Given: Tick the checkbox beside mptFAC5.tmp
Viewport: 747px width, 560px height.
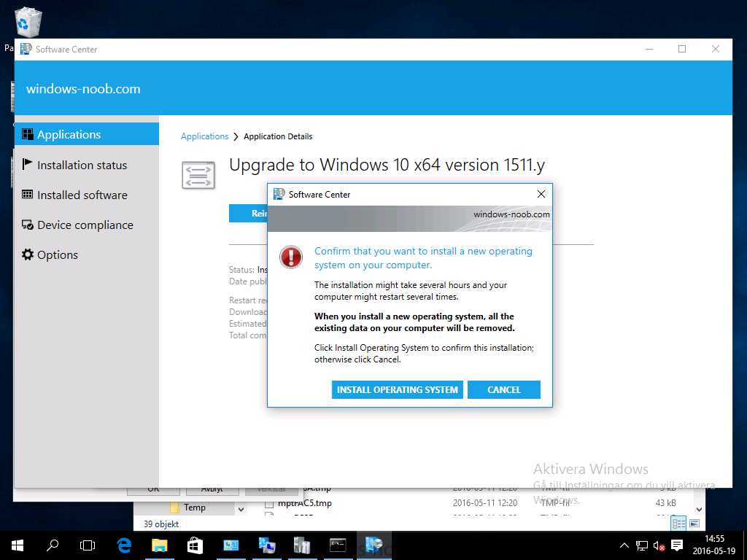Looking at the screenshot, I should coord(269,503).
